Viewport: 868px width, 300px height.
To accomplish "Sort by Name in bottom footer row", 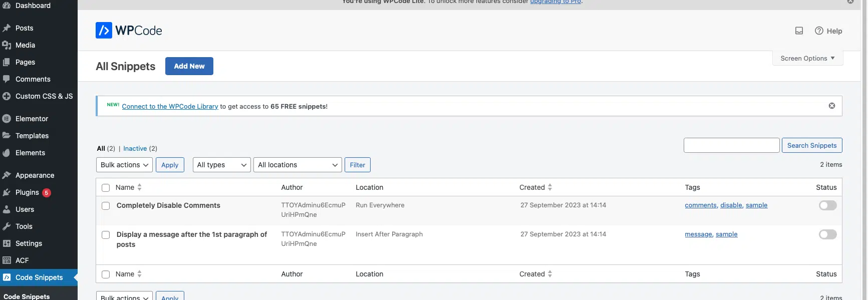I will [129, 274].
